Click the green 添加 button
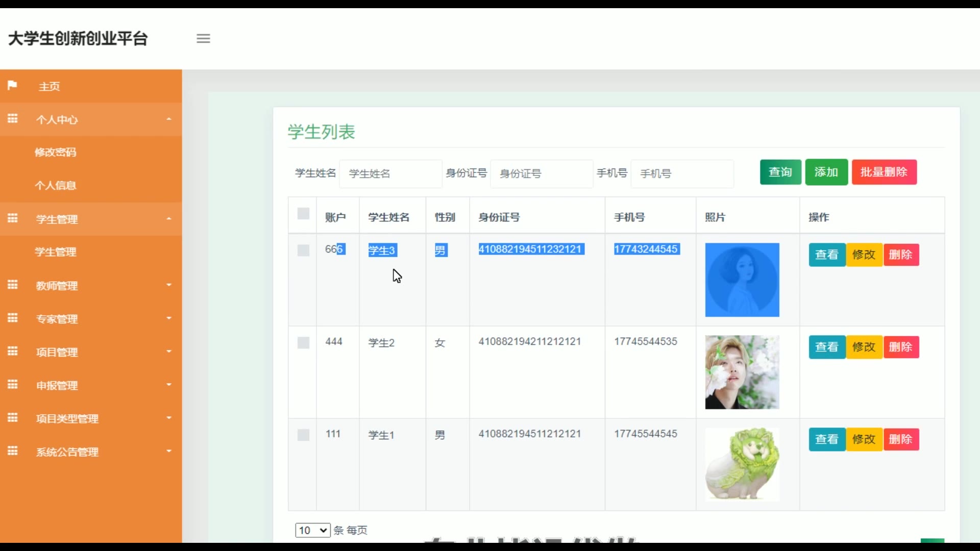The width and height of the screenshot is (980, 551). click(x=826, y=172)
